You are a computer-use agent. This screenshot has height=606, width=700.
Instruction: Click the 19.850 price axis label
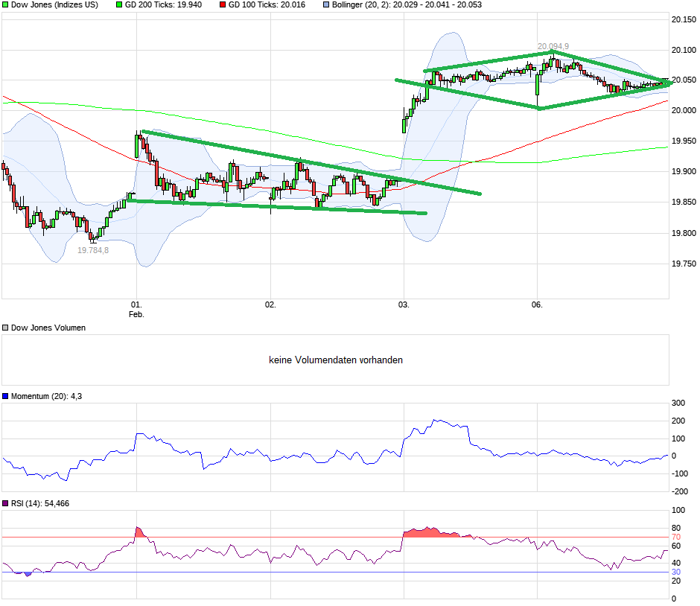[x=684, y=202]
